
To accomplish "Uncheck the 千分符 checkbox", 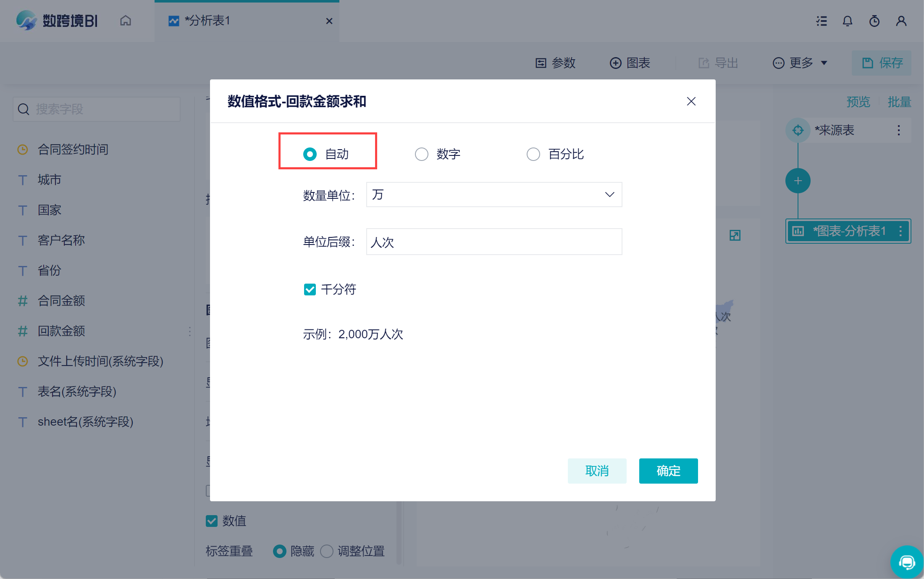I will tap(310, 289).
